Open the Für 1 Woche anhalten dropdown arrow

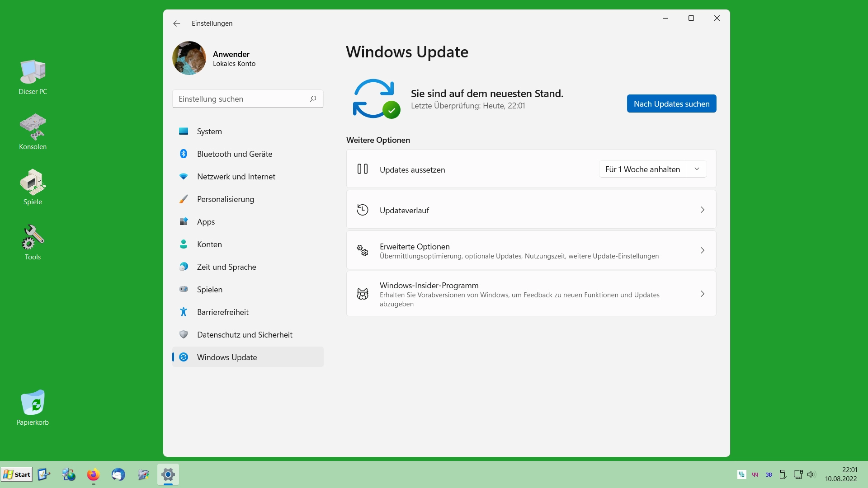point(697,169)
